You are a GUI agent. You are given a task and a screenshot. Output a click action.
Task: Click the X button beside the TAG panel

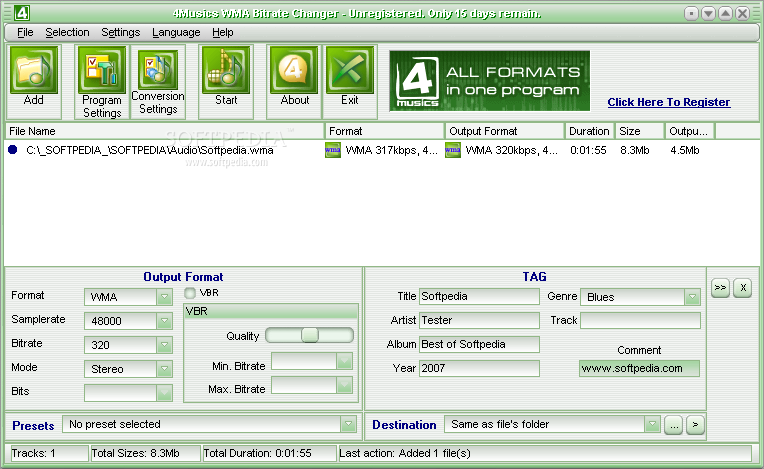(x=743, y=287)
